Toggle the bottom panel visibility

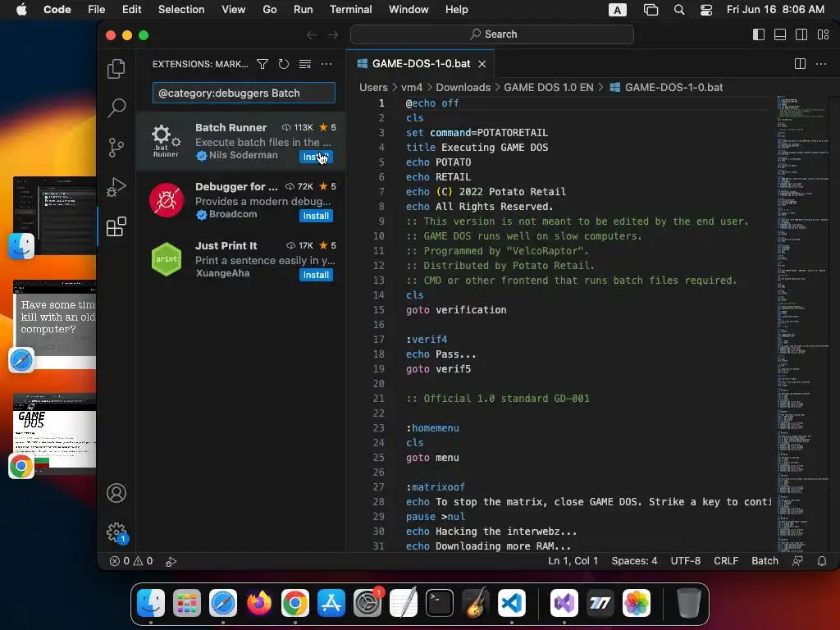point(780,34)
